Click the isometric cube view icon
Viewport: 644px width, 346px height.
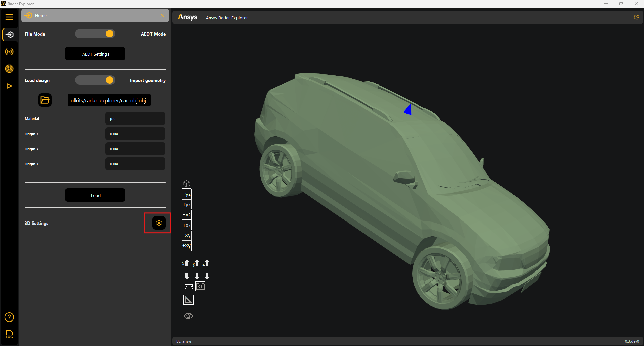(x=187, y=184)
